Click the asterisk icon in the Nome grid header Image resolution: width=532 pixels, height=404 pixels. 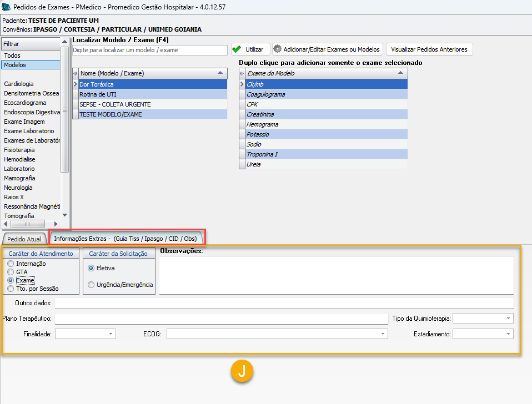[x=76, y=73]
